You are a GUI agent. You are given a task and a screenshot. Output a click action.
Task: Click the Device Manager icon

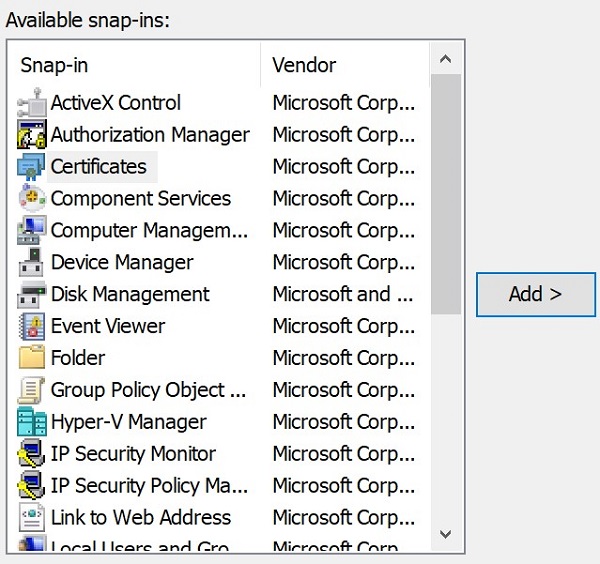coord(32,262)
